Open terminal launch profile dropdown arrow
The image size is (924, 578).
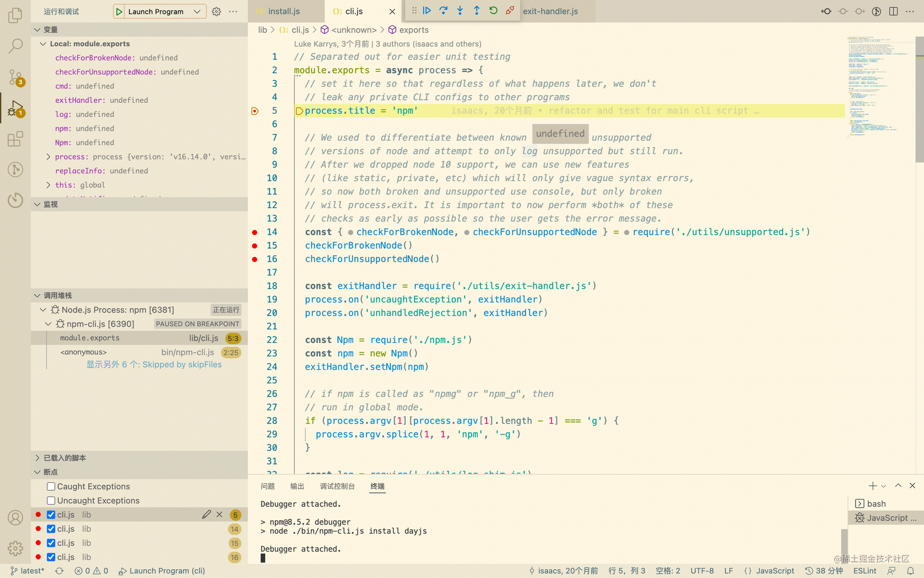(883, 486)
